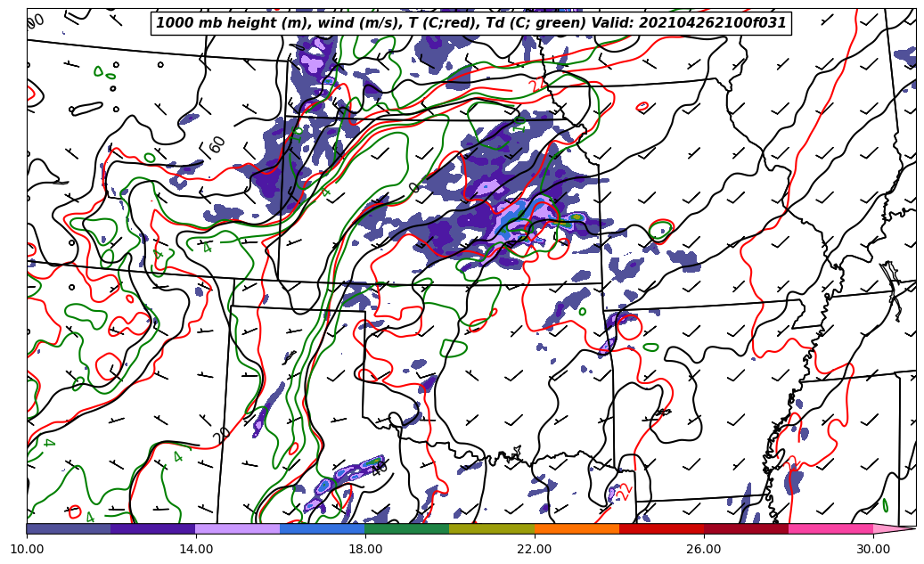924x564 pixels.
Task: Click the bright red 24–26 colorbar segment
Action: point(661,528)
